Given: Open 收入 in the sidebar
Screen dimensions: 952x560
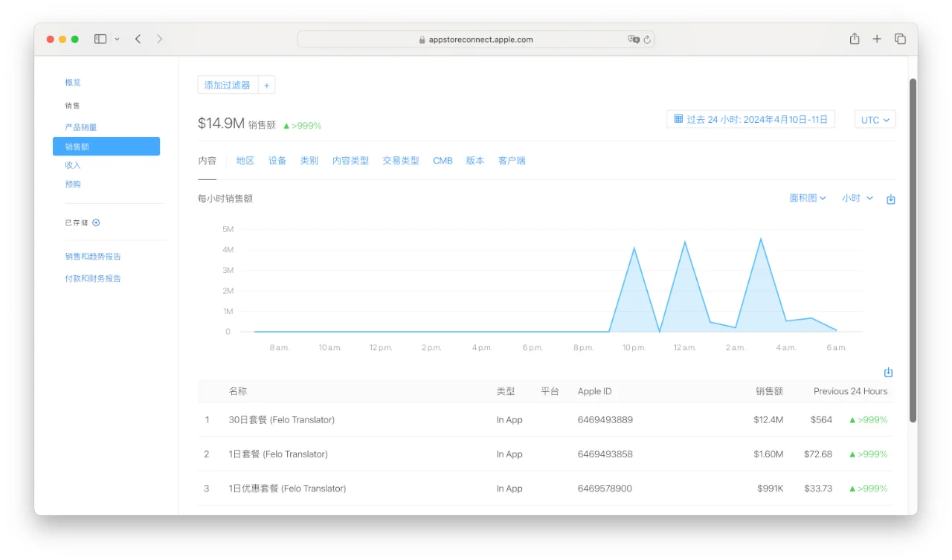Looking at the screenshot, I should (73, 165).
